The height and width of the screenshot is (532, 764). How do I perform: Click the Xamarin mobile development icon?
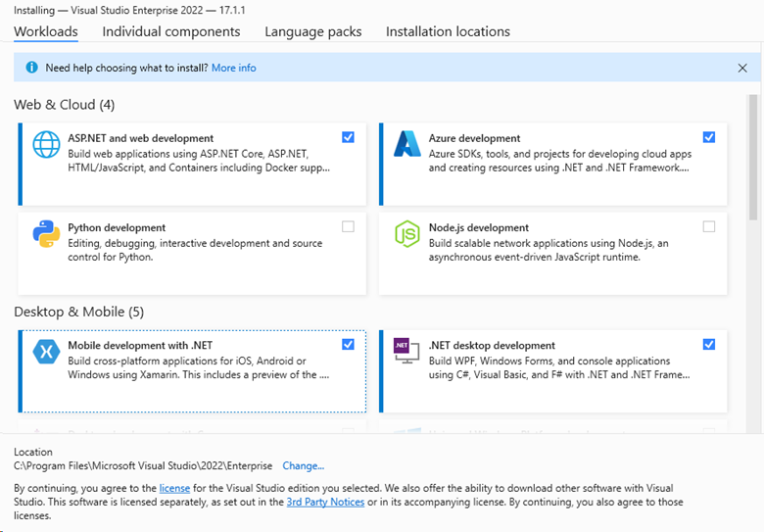click(46, 352)
